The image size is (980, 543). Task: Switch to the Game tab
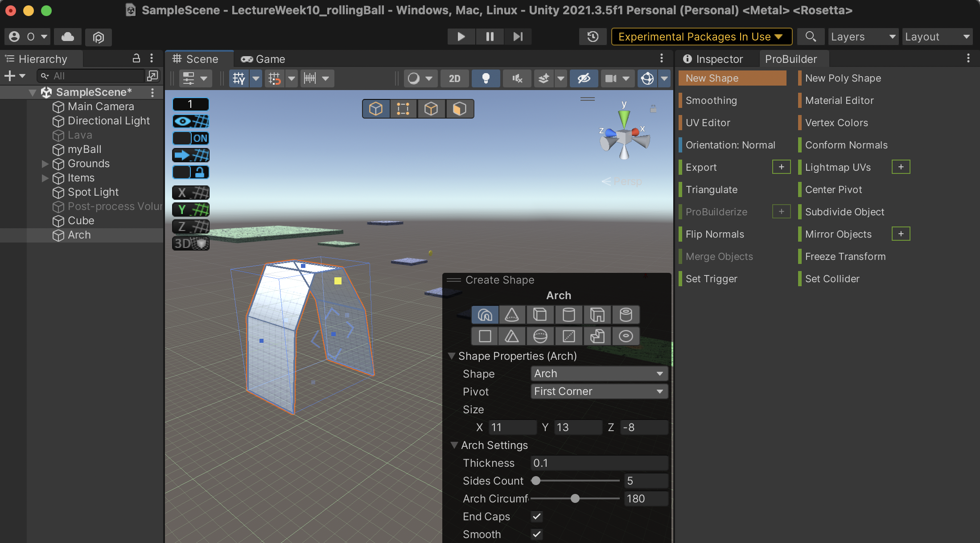263,59
